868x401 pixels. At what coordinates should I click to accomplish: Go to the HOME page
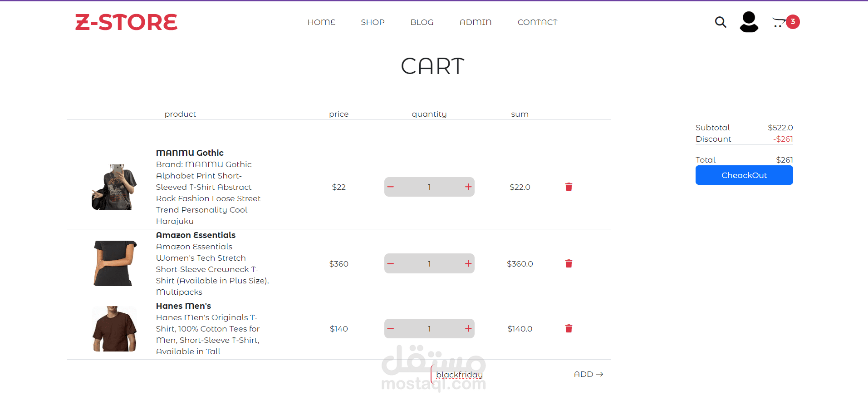321,22
